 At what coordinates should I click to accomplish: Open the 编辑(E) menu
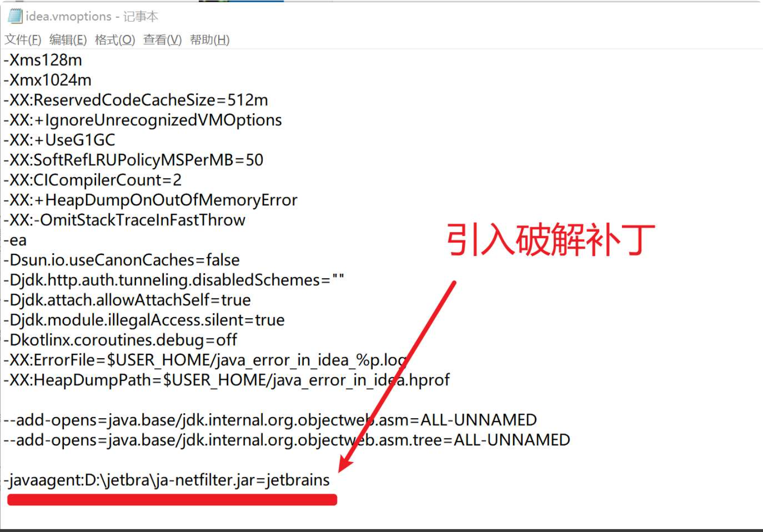[x=68, y=40]
